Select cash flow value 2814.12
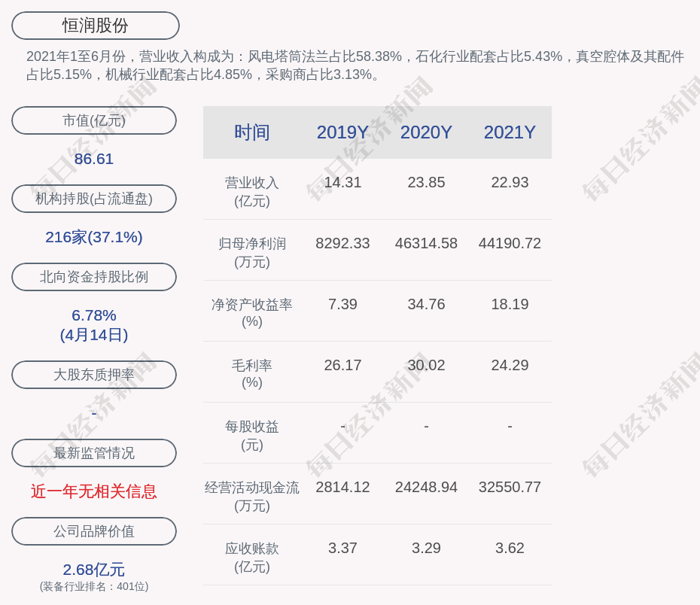Viewport: 700px width, 605px height. coord(342,487)
